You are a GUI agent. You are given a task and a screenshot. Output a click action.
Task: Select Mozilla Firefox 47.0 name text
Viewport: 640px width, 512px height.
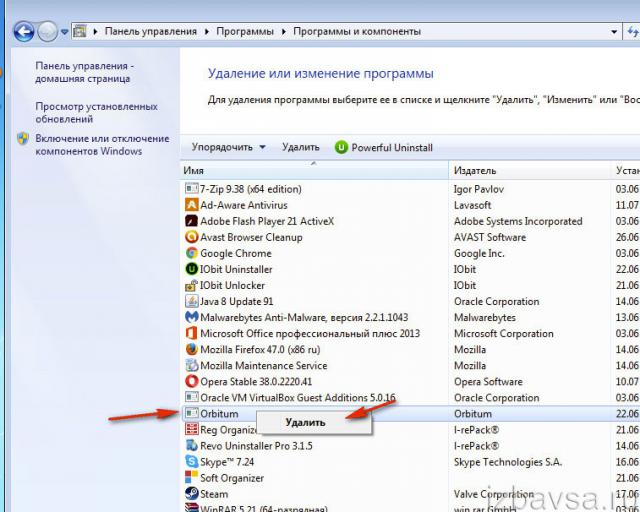click(x=260, y=349)
